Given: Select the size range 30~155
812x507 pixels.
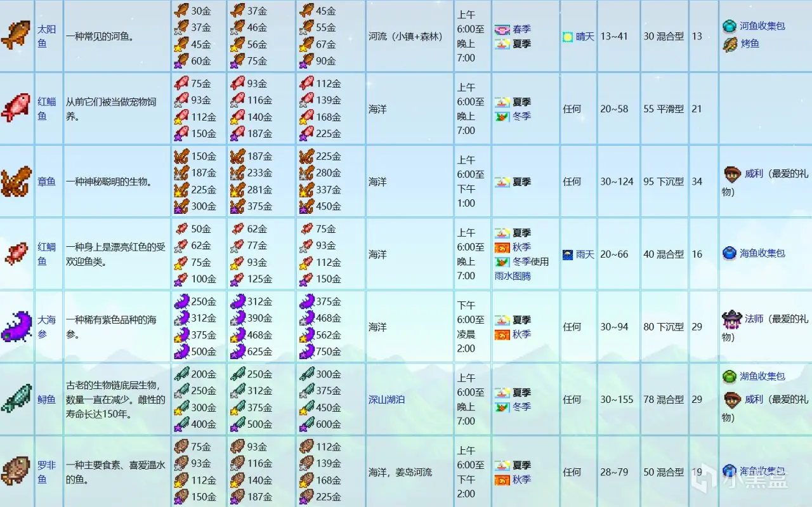Looking at the screenshot, I should [x=617, y=400].
